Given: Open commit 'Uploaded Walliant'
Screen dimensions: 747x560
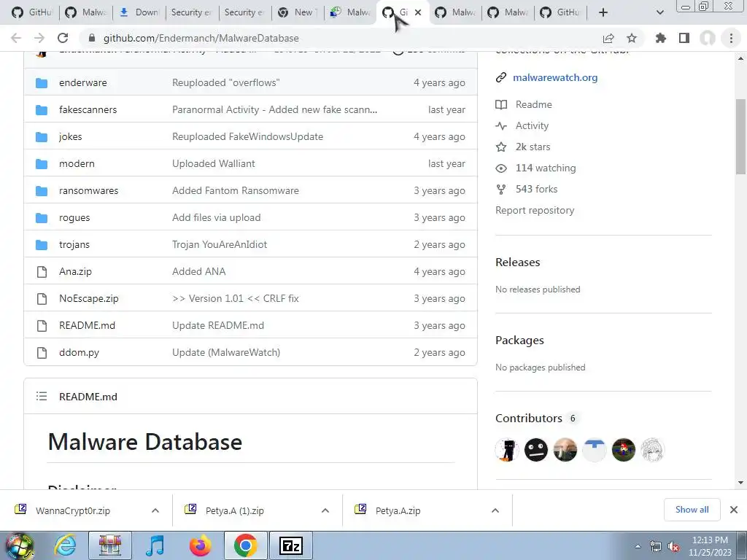Looking at the screenshot, I should coord(214,163).
